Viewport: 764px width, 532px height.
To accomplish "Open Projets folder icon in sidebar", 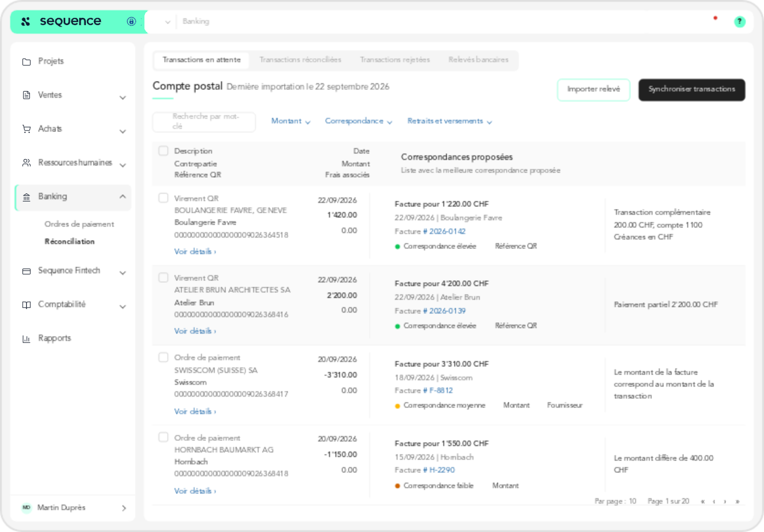I will (27, 62).
